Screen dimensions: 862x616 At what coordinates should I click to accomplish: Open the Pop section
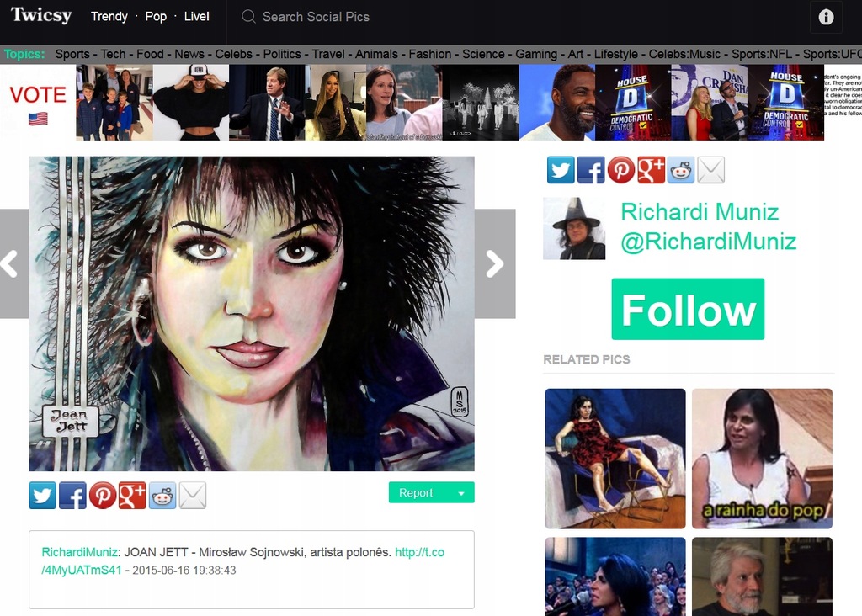pyautogui.click(x=156, y=17)
